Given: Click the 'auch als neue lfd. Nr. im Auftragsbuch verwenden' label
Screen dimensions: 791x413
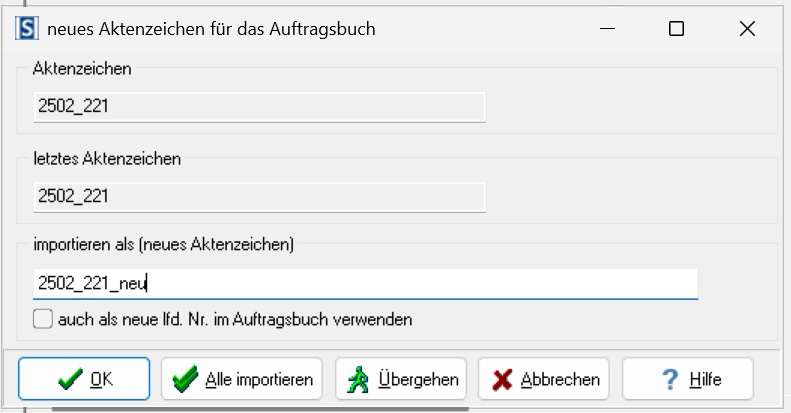Looking at the screenshot, I should [235, 319].
